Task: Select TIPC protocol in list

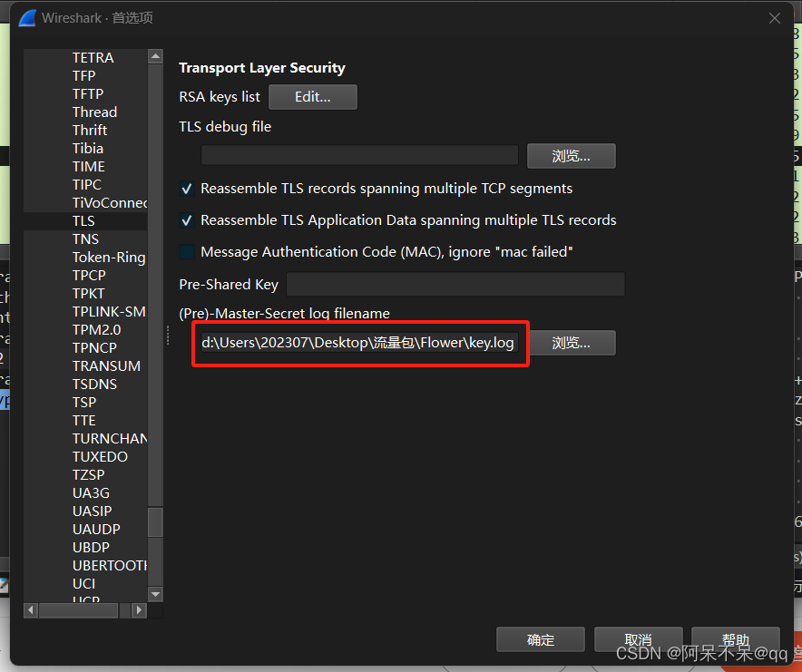Action: (x=87, y=185)
